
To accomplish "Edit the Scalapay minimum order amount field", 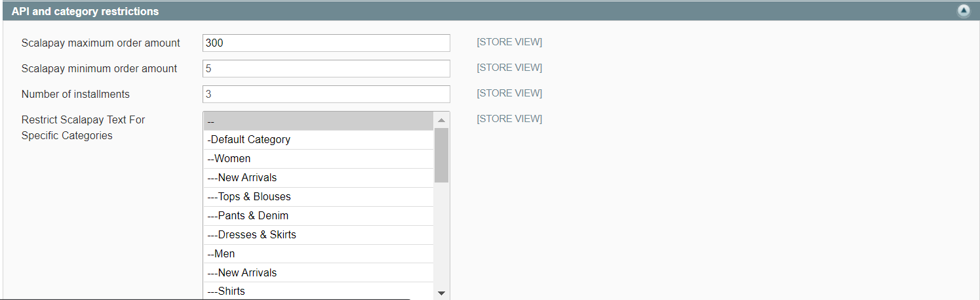I will pyautogui.click(x=326, y=68).
